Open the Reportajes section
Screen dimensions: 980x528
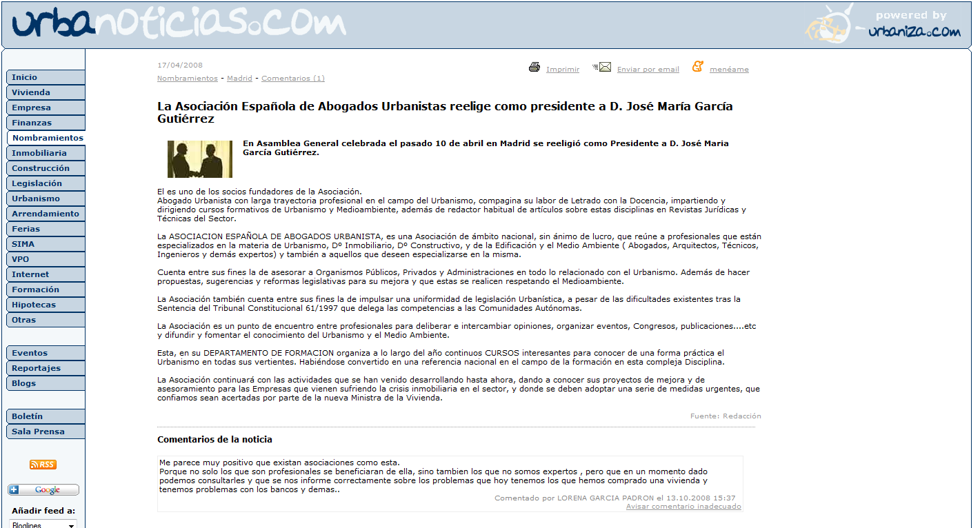36,368
